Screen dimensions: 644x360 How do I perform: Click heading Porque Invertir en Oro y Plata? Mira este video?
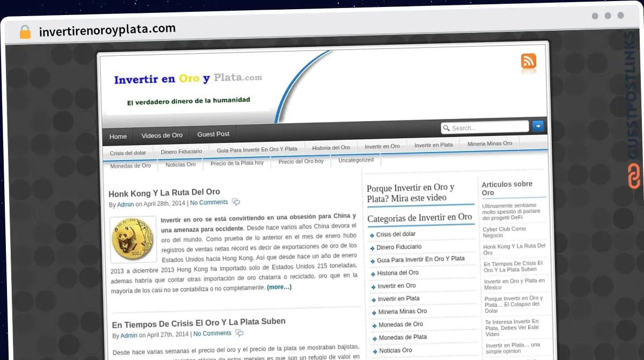click(411, 193)
